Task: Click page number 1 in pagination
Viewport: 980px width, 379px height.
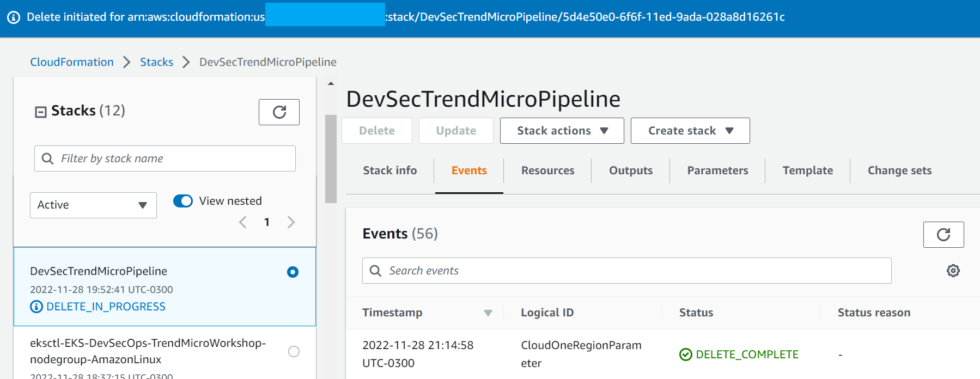Action: [x=267, y=222]
